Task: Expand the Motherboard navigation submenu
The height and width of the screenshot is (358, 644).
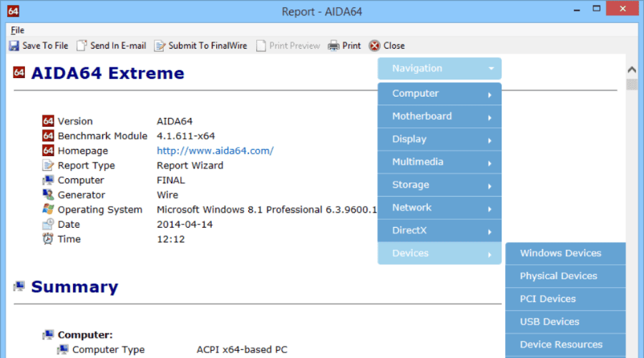Action: (x=439, y=116)
